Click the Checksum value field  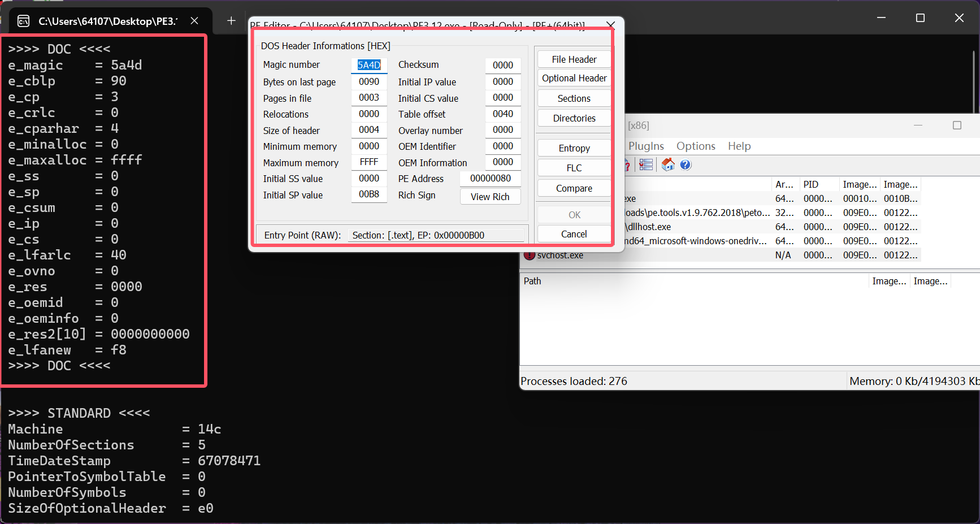pyautogui.click(x=503, y=65)
